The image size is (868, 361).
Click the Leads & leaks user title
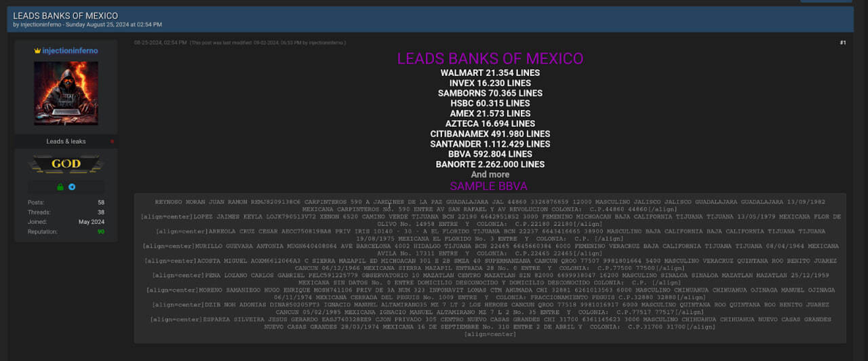coord(66,142)
